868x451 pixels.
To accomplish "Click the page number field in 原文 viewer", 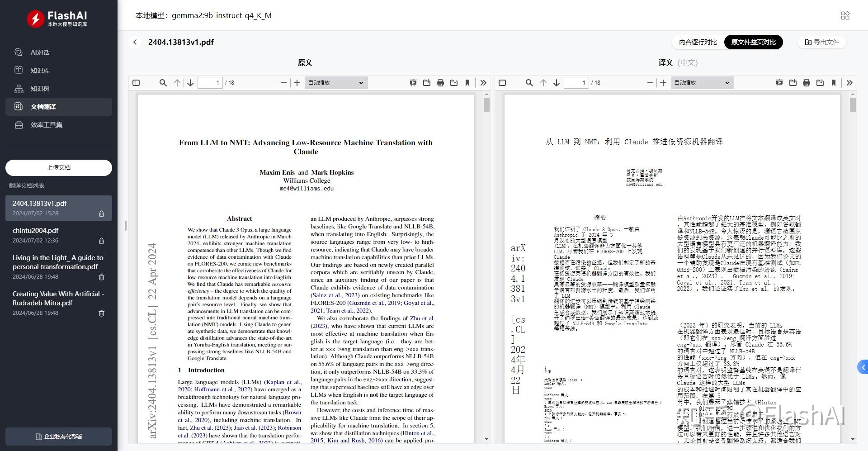I will point(210,83).
